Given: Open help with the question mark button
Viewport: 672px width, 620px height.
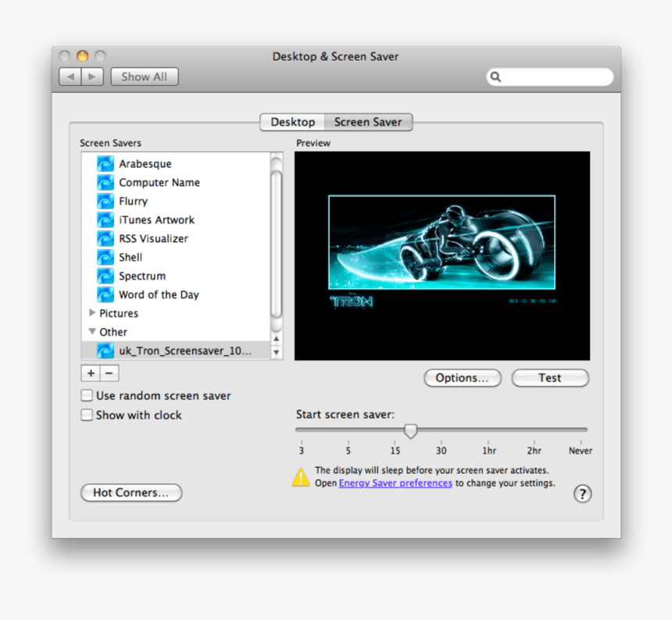Looking at the screenshot, I should pyautogui.click(x=582, y=494).
